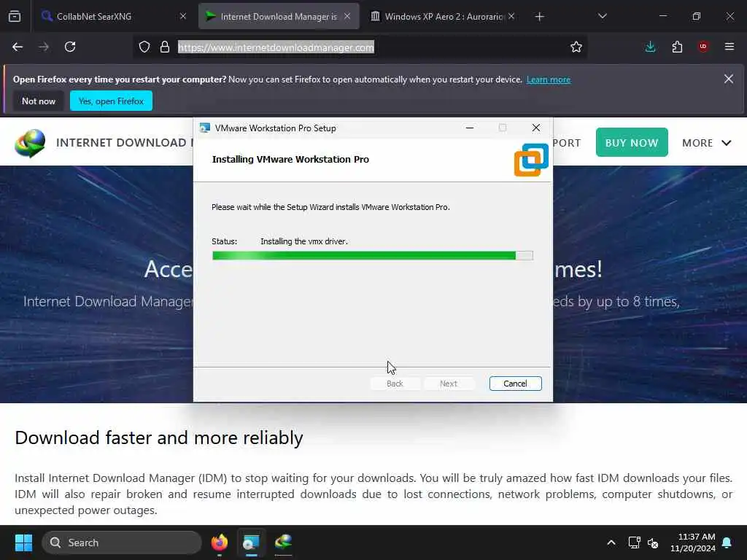Bookmark this page with star icon
Screen dimensions: 747x560
[x=576, y=47]
